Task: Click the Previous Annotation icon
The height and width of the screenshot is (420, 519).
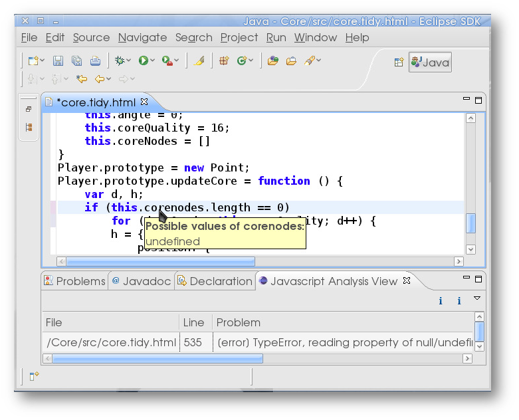Action: tap(55, 79)
